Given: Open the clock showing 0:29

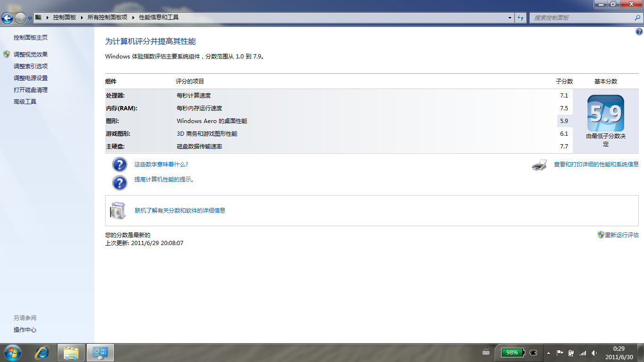Looking at the screenshot, I should pyautogui.click(x=619, y=353).
